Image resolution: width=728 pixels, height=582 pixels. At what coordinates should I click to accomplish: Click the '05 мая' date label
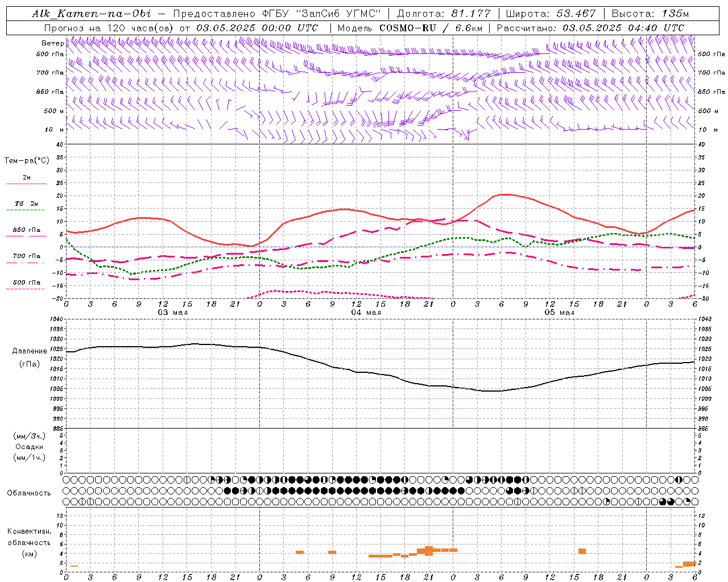pyautogui.click(x=559, y=313)
